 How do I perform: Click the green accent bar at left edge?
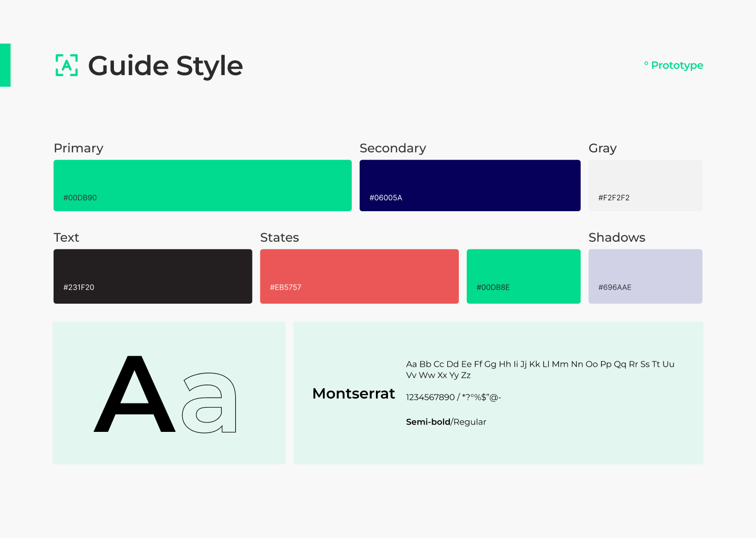click(x=5, y=65)
